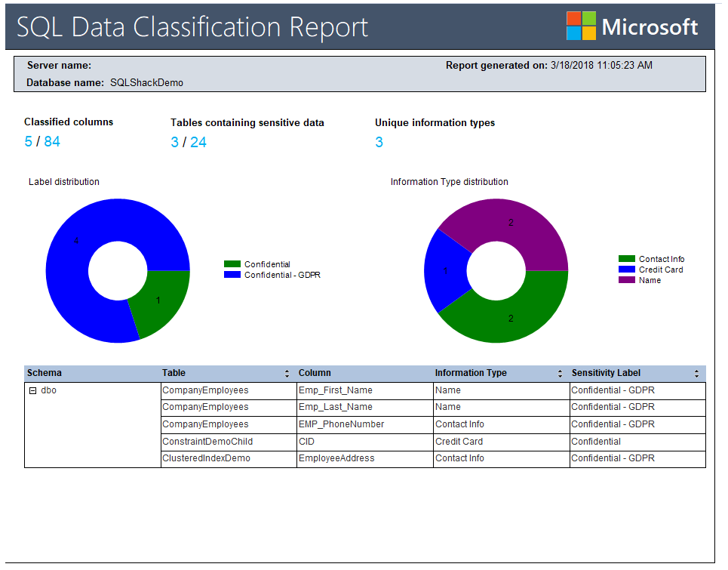728x570 pixels.
Task: Click the classified columns count 5
Action: tap(29, 142)
